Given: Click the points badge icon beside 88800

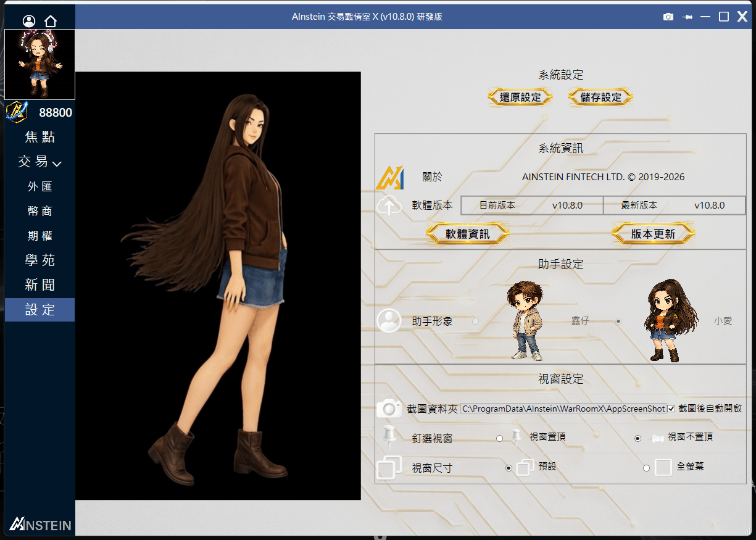Looking at the screenshot, I should [17, 112].
